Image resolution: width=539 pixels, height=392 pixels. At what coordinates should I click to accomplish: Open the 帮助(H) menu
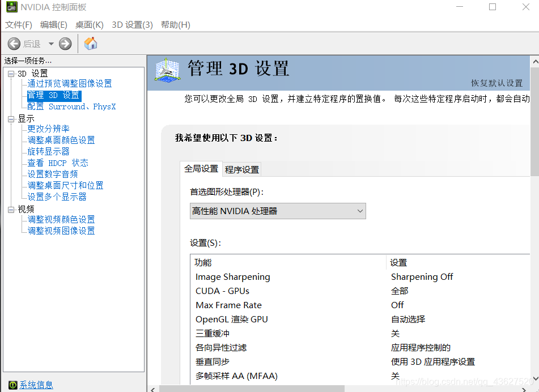pos(176,25)
